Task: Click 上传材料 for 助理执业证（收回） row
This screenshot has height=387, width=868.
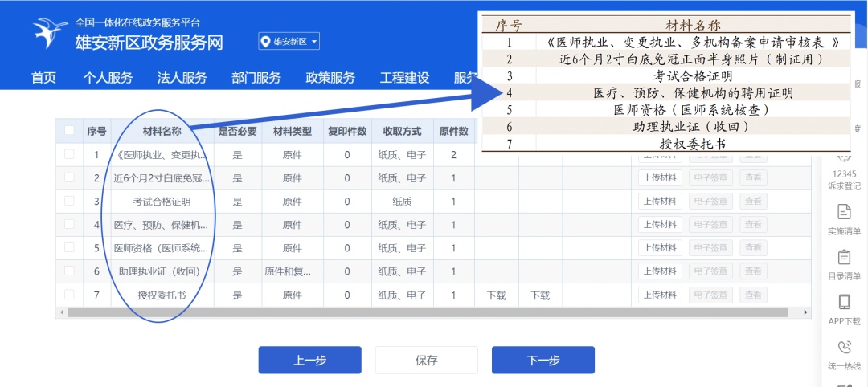Action: tap(660, 271)
